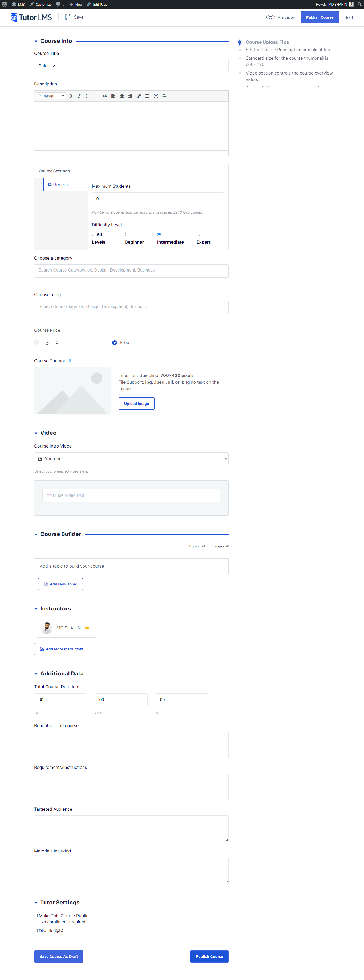Click Expand all in Course Builder
364x980 pixels.
click(x=197, y=546)
